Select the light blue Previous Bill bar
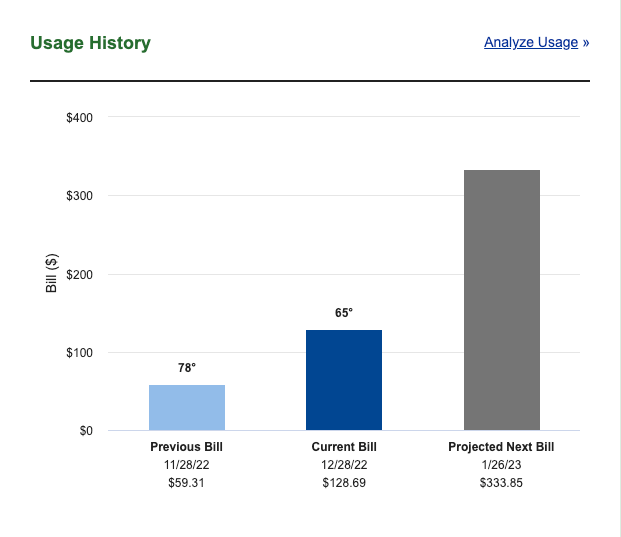Screen dimensions: 621x537 click(x=186, y=408)
